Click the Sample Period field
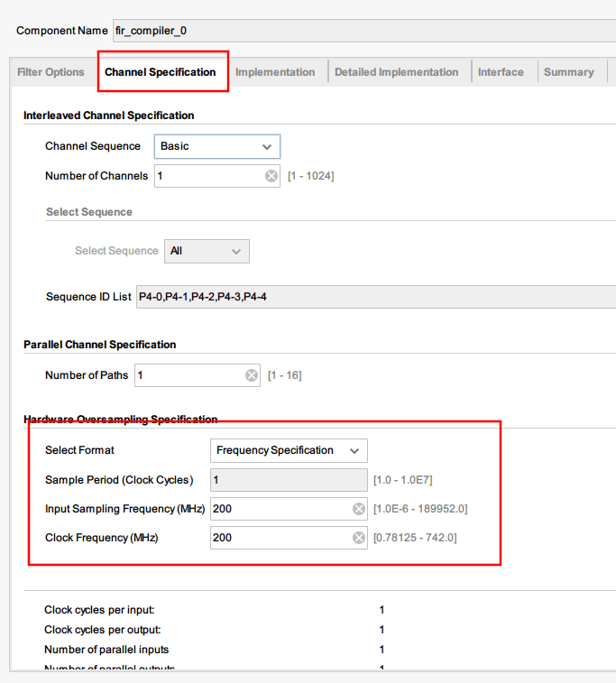This screenshot has height=683, width=616. click(x=289, y=480)
